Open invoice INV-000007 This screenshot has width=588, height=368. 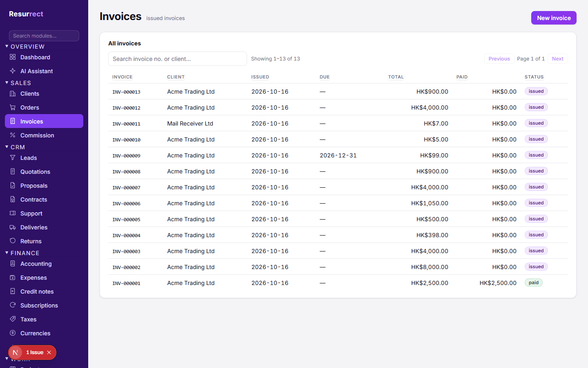point(126,188)
